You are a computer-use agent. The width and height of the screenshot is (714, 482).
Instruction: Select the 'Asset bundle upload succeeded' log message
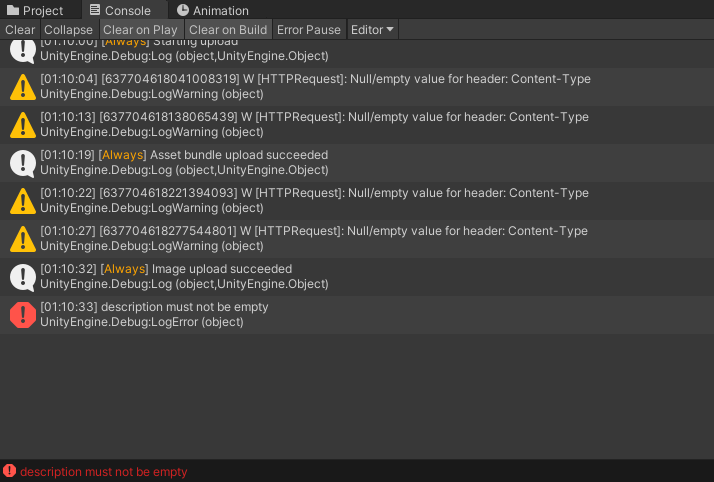tap(238, 155)
